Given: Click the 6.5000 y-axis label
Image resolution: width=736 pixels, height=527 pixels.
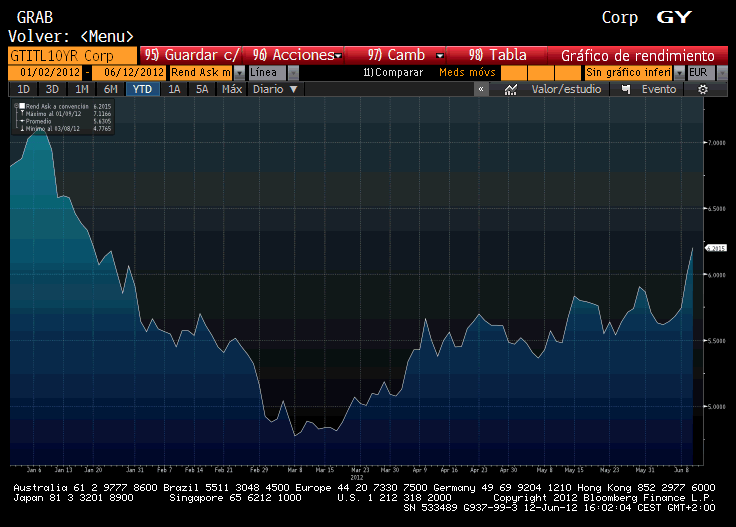Looking at the screenshot, I should pos(716,208).
